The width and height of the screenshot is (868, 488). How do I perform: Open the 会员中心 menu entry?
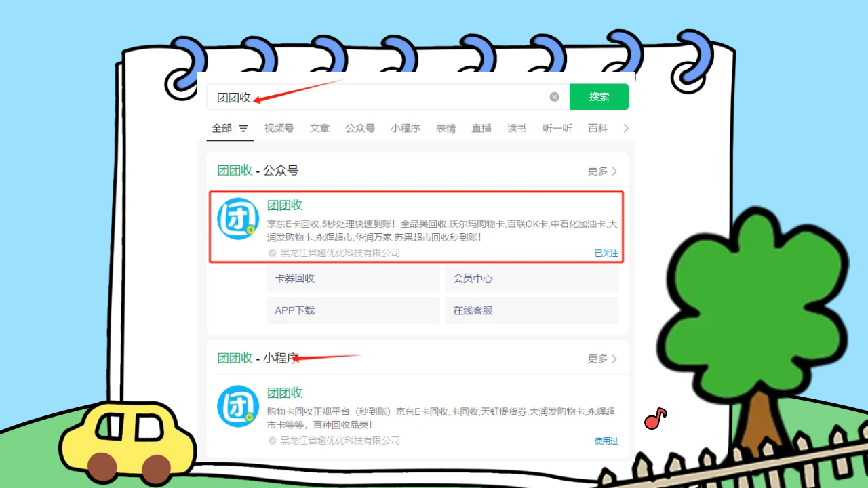[532, 279]
